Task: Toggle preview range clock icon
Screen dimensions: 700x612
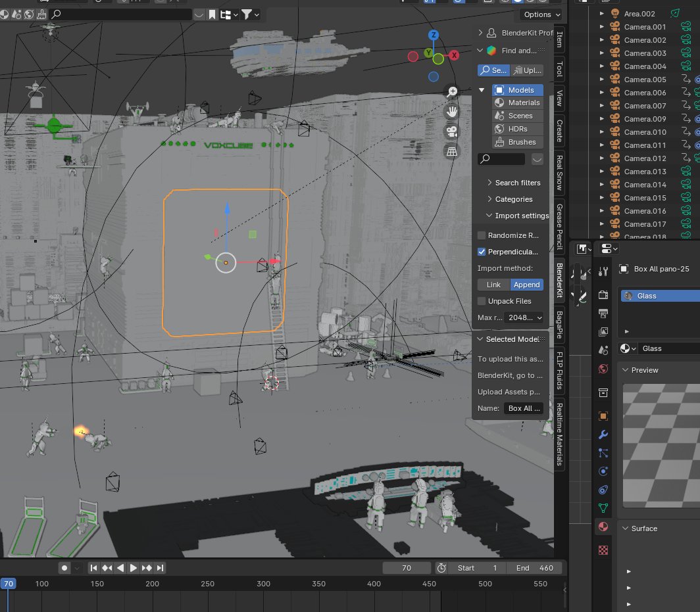Action: pos(441,568)
